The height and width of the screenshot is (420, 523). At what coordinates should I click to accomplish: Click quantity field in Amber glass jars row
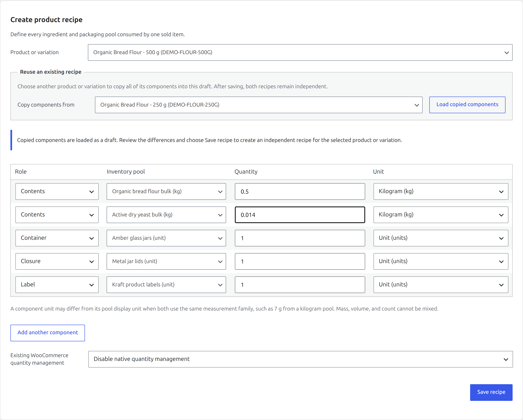pos(300,238)
